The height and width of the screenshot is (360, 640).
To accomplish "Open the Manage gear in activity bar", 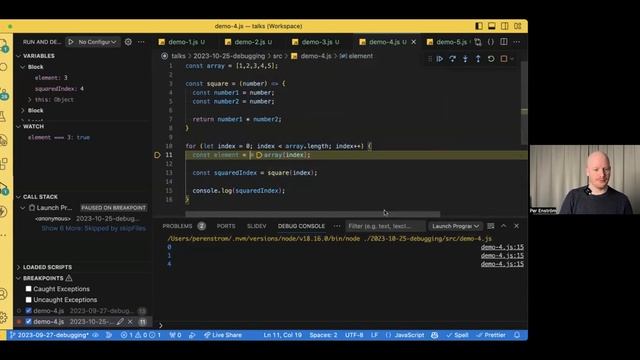I will pyautogui.click(x=4, y=317).
